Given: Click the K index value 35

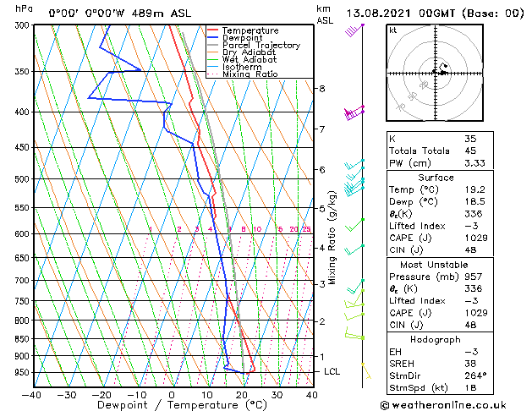Looking at the screenshot, I should pyautogui.click(x=470, y=139).
